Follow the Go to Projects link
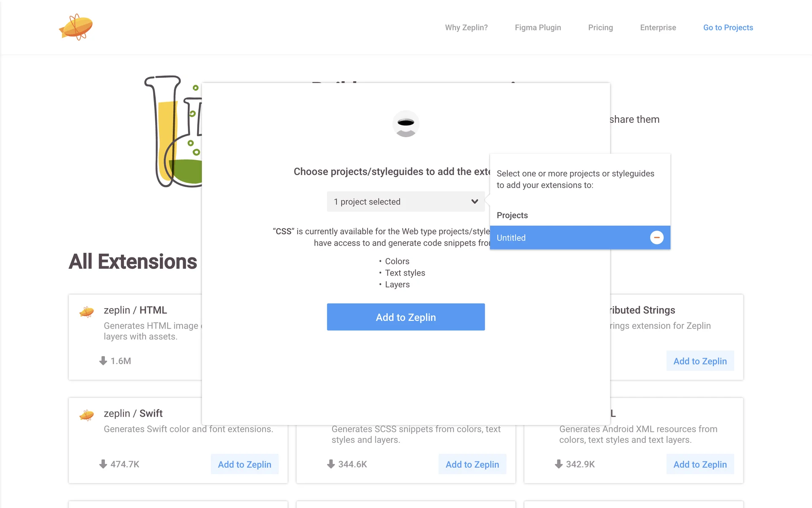The height and width of the screenshot is (508, 812). (x=728, y=28)
